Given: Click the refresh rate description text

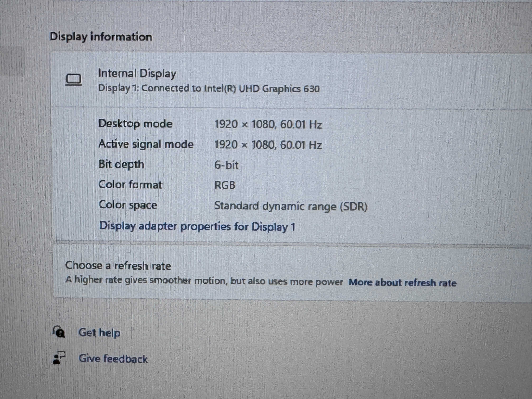Looking at the screenshot, I should point(204,281).
